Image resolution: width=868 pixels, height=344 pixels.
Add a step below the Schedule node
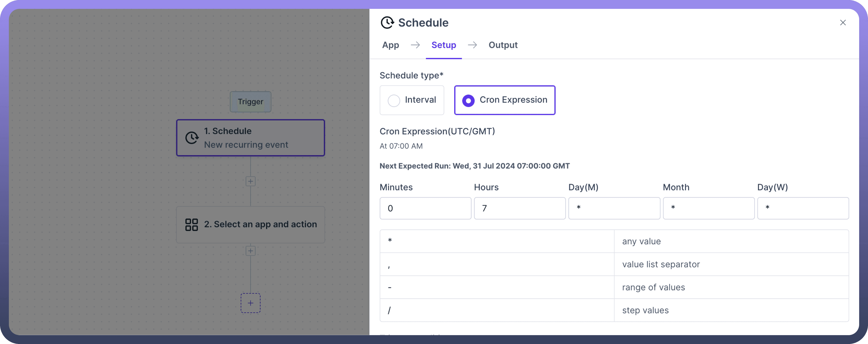click(x=250, y=182)
